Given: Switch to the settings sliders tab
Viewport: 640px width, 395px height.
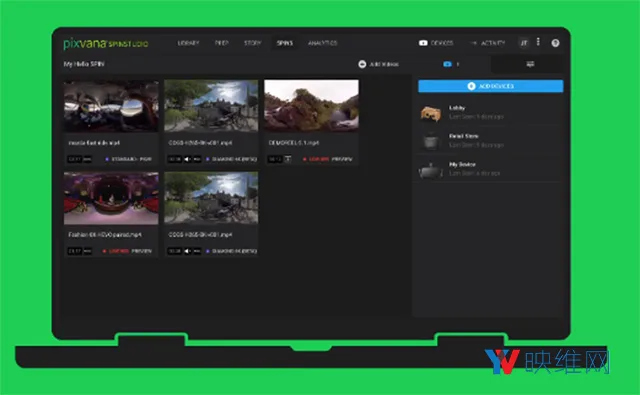Looking at the screenshot, I should coord(530,64).
